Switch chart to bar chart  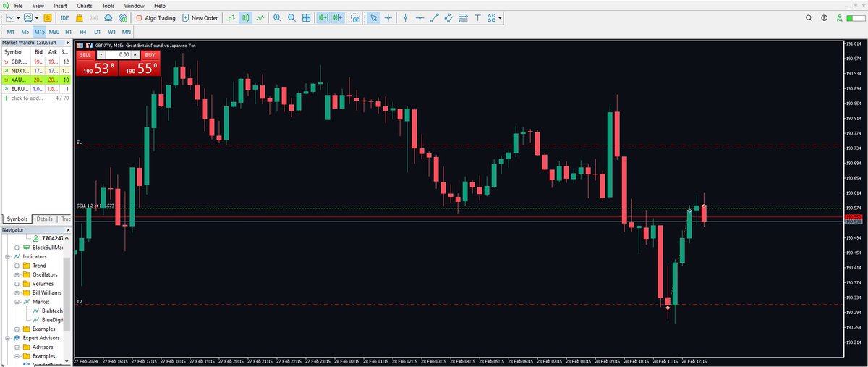coord(231,17)
